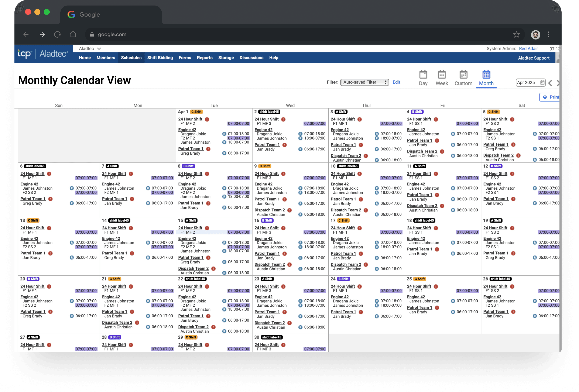579x392 pixels.
Task: Click the date picker calendar icon
Action: click(542, 82)
